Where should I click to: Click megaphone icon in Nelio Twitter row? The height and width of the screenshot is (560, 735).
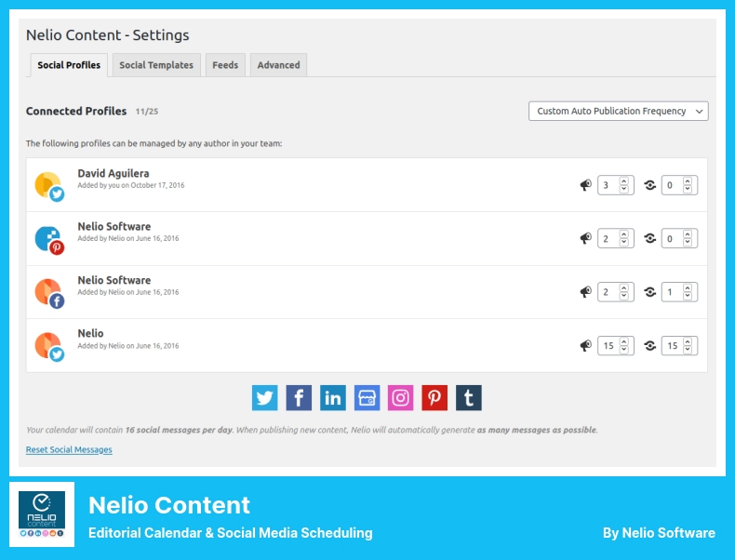(585, 346)
